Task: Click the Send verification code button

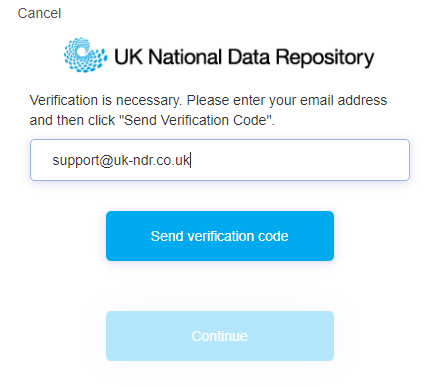Action: [x=220, y=236]
